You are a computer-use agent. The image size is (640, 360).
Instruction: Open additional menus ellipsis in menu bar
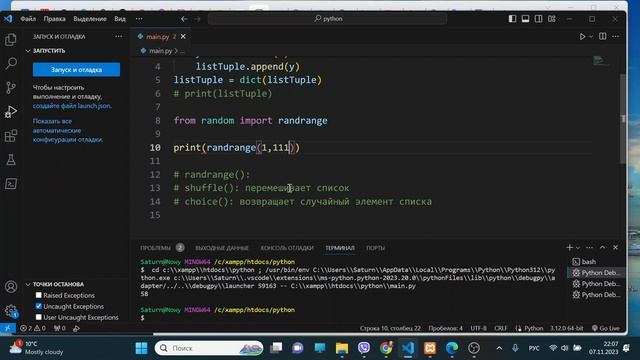(x=139, y=19)
